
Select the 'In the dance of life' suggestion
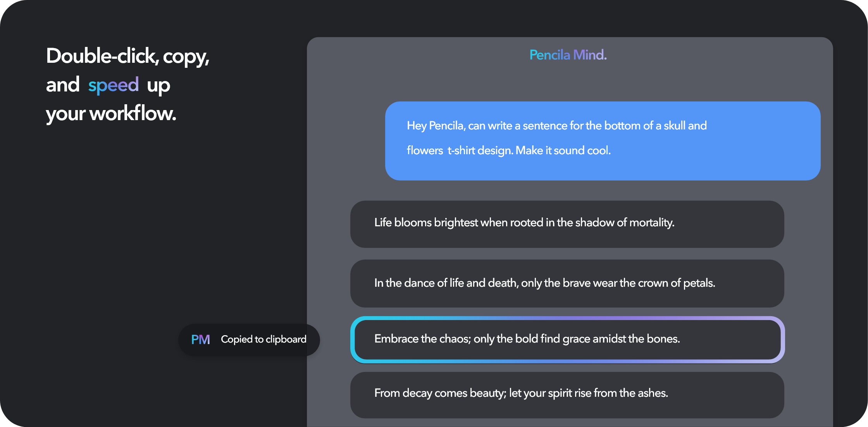coord(567,283)
